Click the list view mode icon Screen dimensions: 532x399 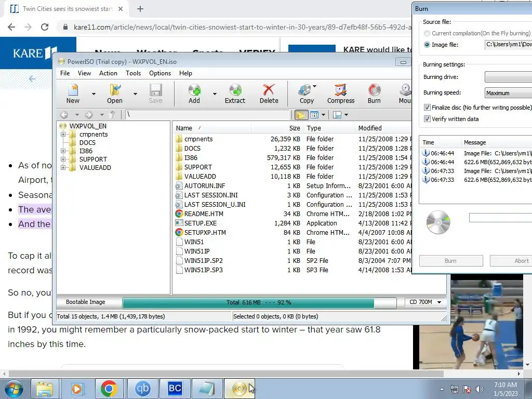point(314,115)
